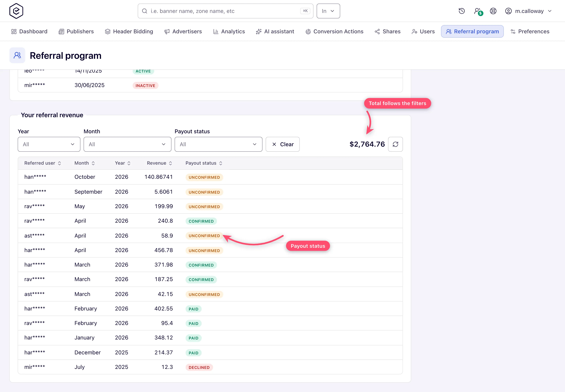Click the INACTIVE status badge for mir*****
Screen dimensions: 565x392
(x=145, y=85)
